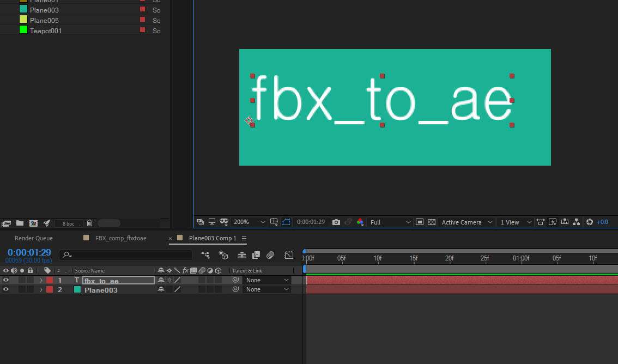618x364 pixels.
Task: Select the fbx_to_ae layer name
Action: [x=118, y=281]
